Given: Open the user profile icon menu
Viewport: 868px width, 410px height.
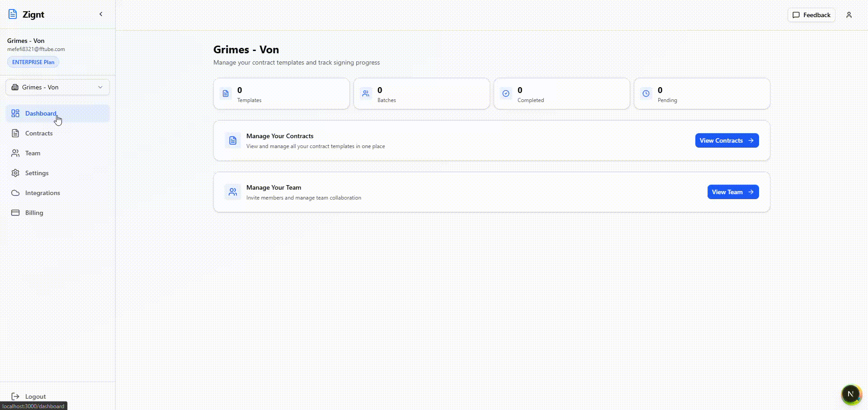Looking at the screenshot, I should coord(849,15).
